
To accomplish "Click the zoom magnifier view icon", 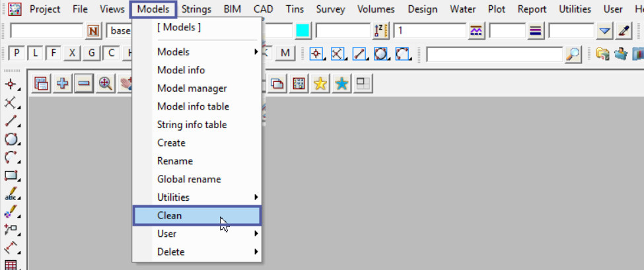I will coord(104,84).
